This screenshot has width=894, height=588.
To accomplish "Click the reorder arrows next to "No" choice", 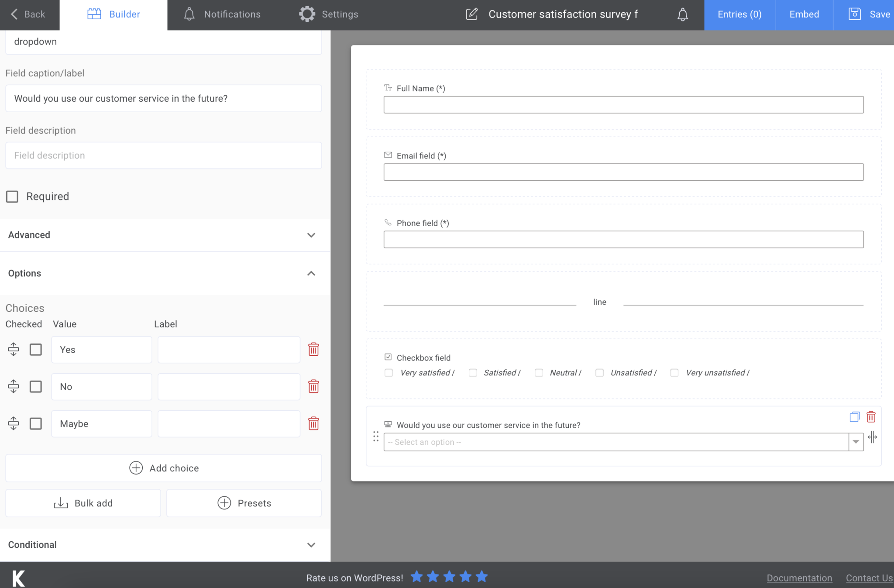I will (13, 386).
